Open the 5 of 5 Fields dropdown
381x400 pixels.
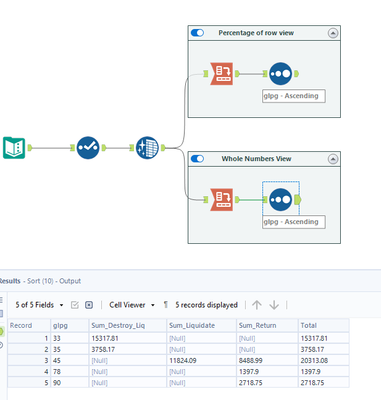(39, 305)
